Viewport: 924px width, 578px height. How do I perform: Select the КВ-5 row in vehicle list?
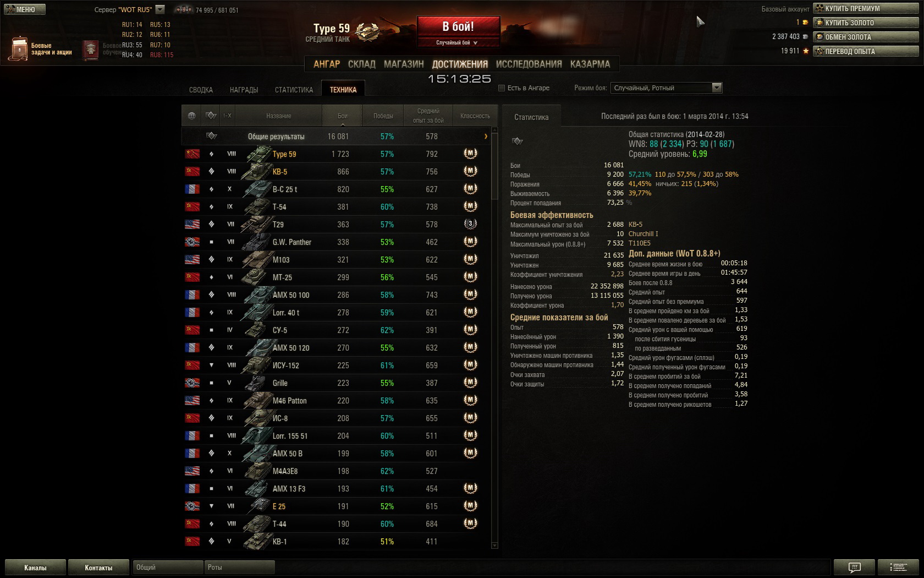pyautogui.click(x=335, y=172)
